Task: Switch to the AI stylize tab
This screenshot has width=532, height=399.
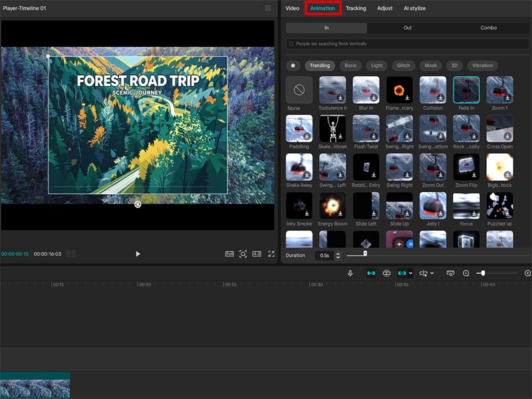Action: coord(414,8)
